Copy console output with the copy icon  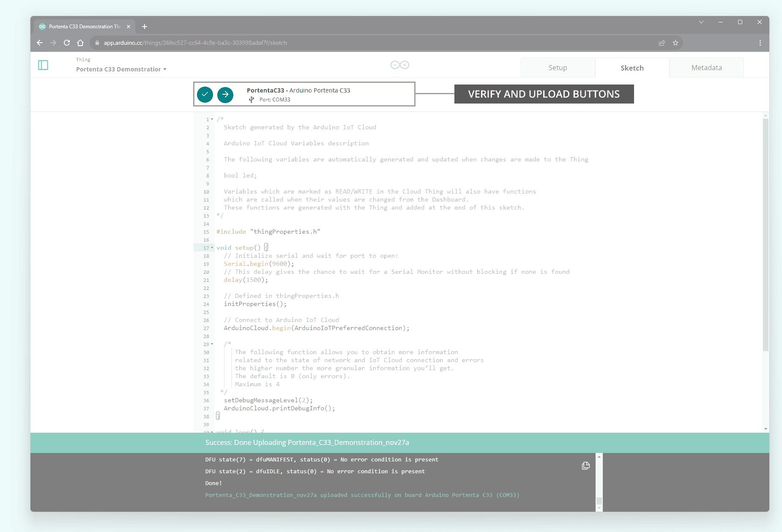585,466
